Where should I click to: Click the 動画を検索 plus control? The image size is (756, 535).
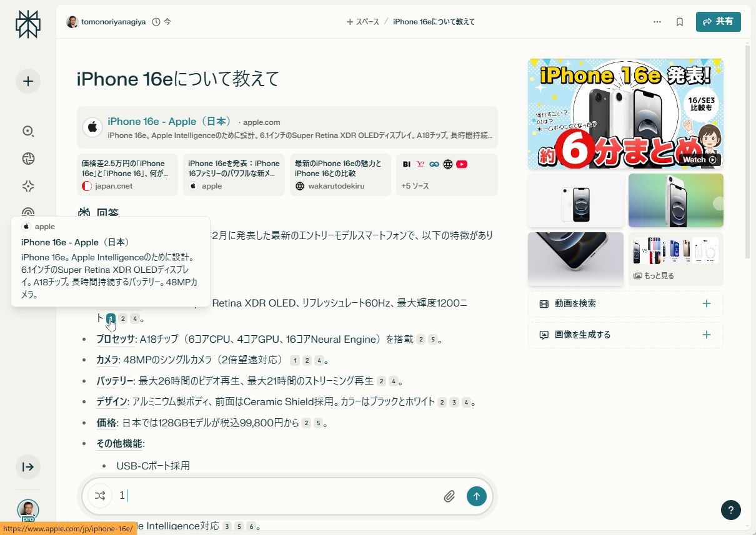[705, 303]
